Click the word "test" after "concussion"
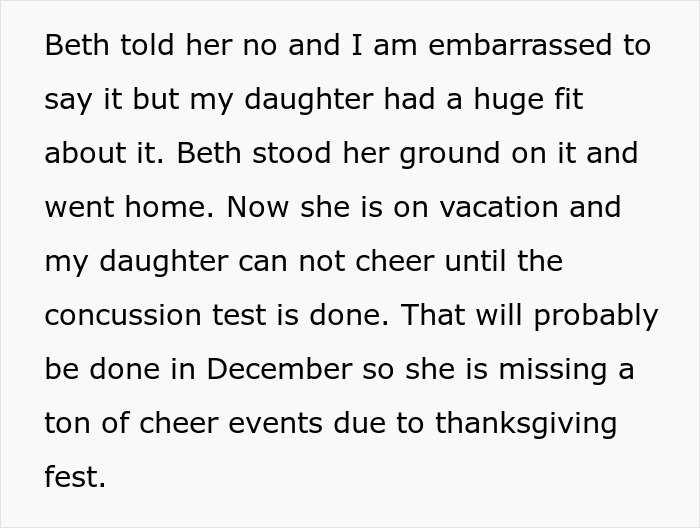This screenshot has height=528, width=700. click(239, 316)
